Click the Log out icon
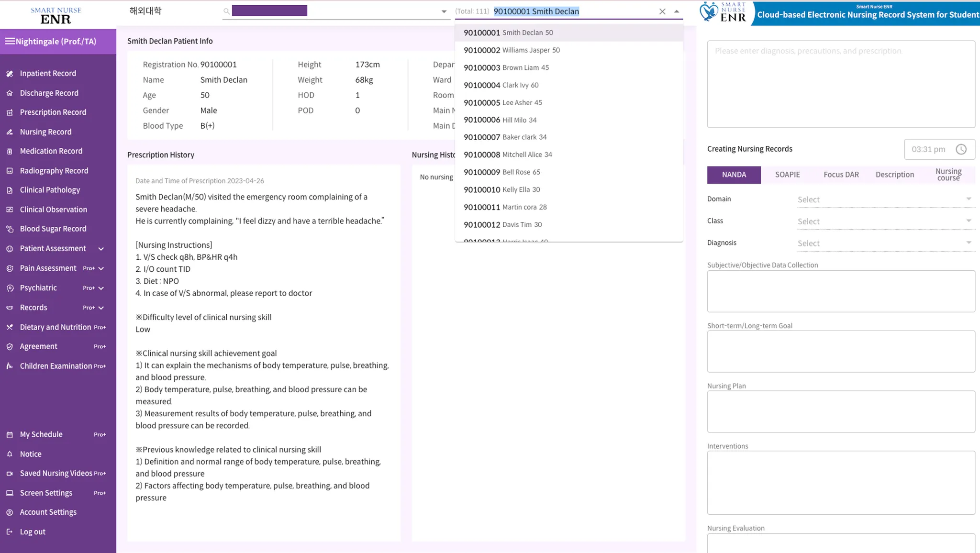The image size is (980, 553). point(10,532)
